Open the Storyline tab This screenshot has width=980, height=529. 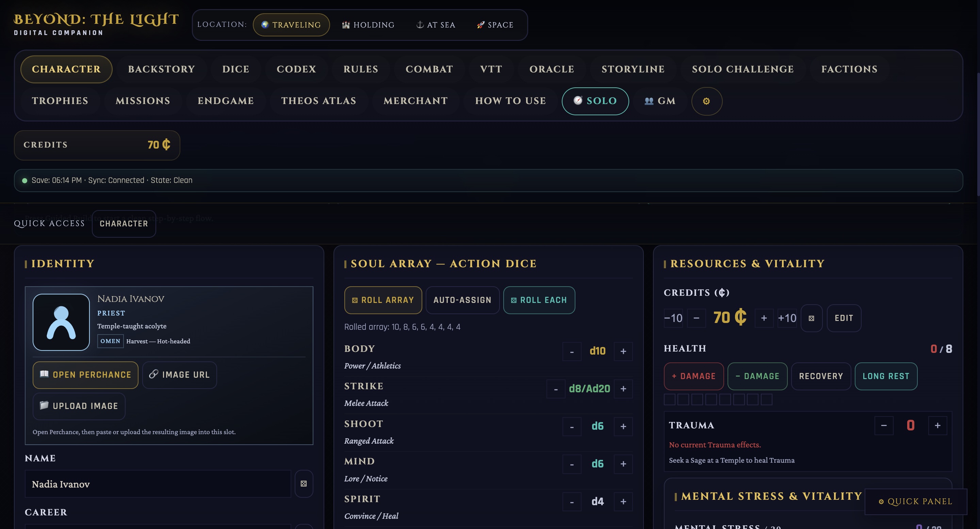(x=633, y=69)
